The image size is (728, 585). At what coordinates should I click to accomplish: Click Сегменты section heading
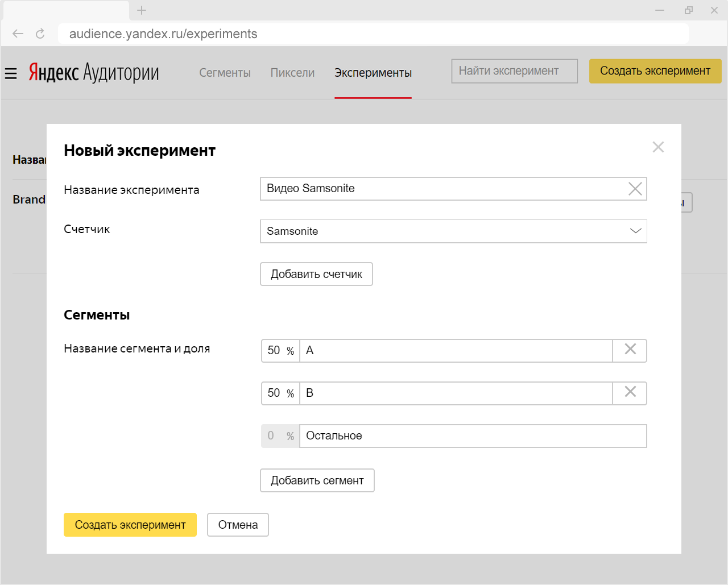click(97, 315)
